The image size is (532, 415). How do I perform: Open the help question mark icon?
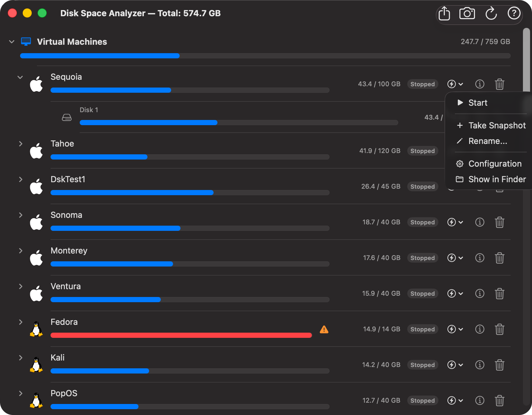tap(514, 14)
